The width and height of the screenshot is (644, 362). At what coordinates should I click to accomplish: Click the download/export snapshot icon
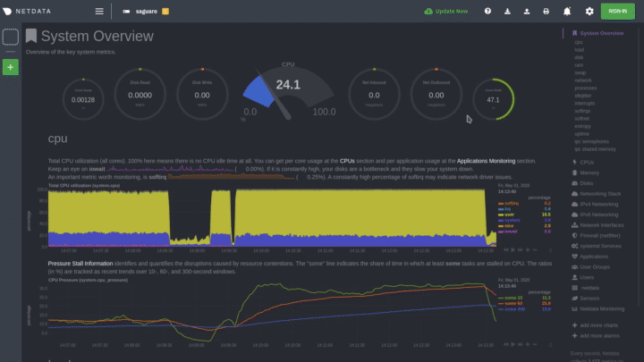pyautogui.click(x=507, y=12)
